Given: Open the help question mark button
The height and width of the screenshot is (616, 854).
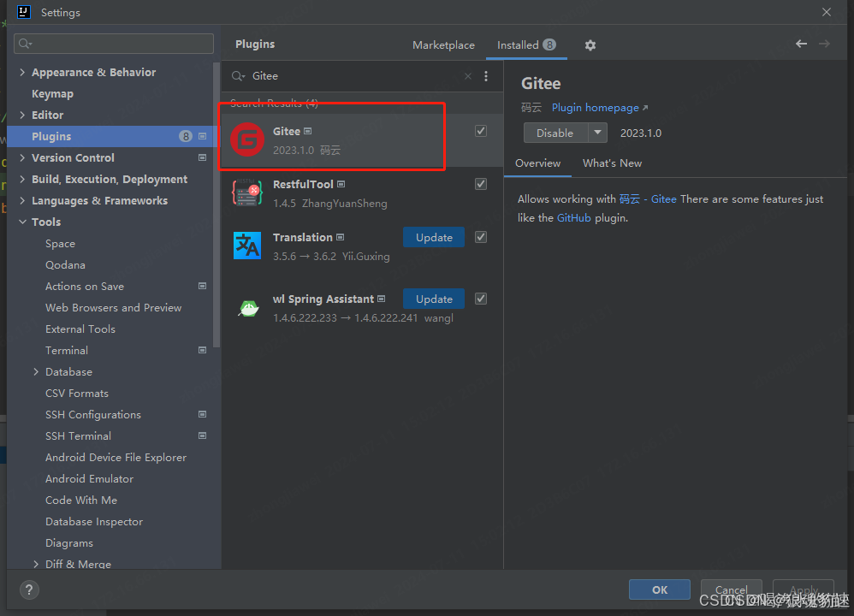Looking at the screenshot, I should click(x=29, y=589).
